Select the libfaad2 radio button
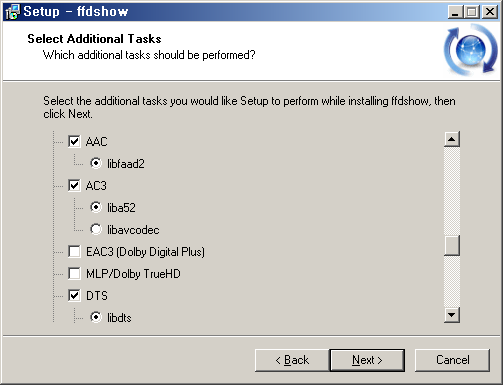This screenshot has width=503, height=385. coord(96,163)
